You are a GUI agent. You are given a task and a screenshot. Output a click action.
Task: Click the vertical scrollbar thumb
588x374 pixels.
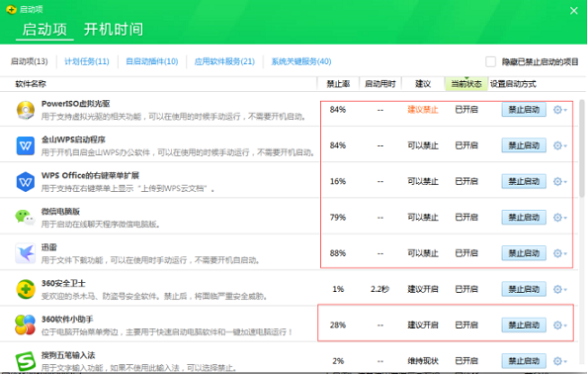tap(582, 148)
